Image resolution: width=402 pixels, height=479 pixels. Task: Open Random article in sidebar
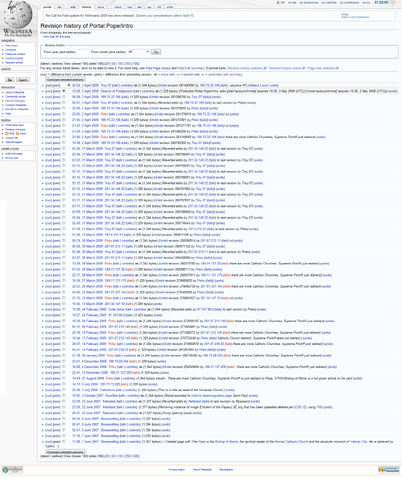pos(14,62)
